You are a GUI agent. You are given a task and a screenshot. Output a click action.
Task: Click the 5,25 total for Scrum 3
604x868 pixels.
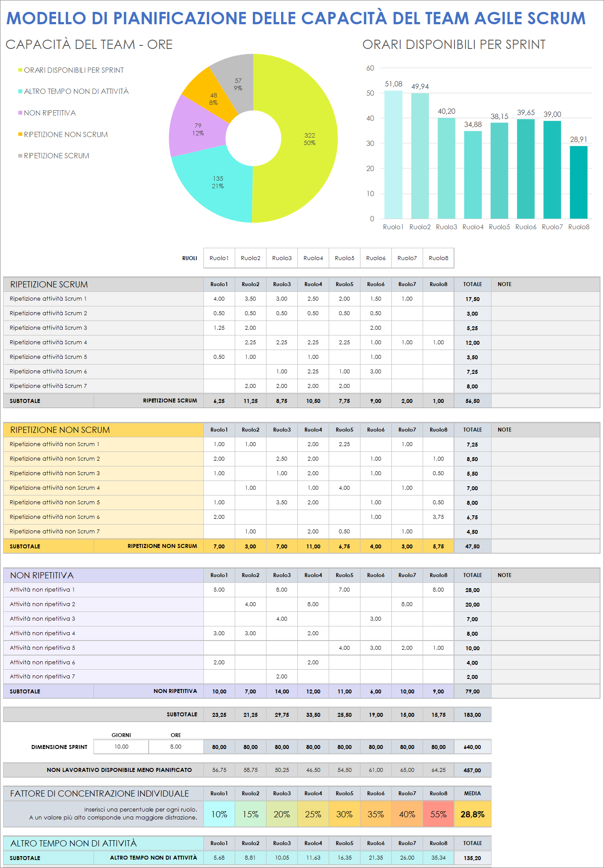click(473, 328)
